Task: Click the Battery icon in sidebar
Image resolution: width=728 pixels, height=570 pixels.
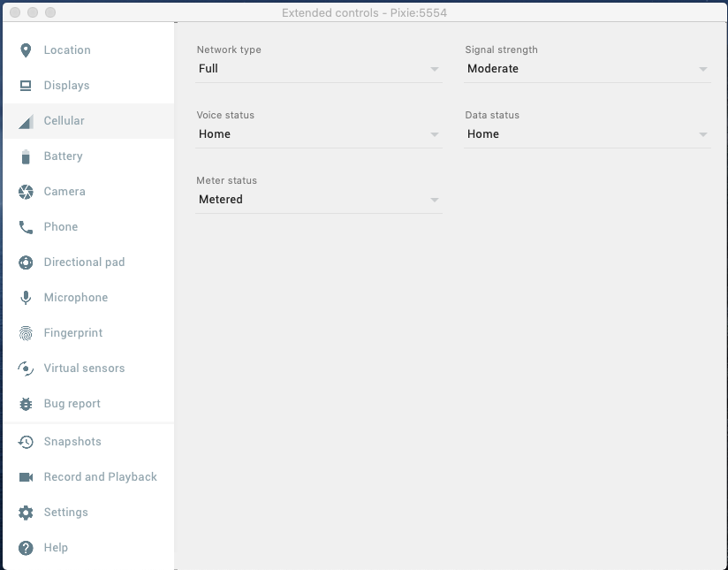Action: pos(26,156)
